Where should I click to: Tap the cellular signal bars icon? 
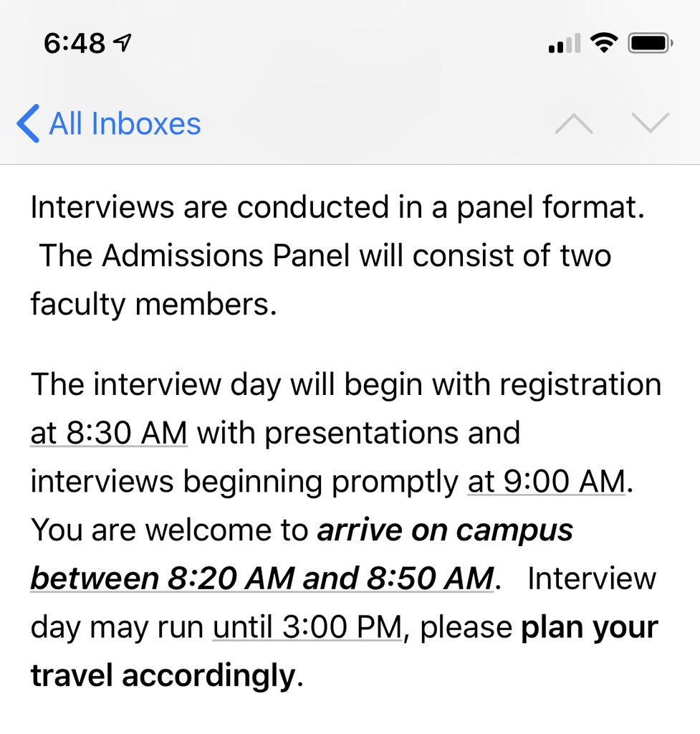point(565,43)
